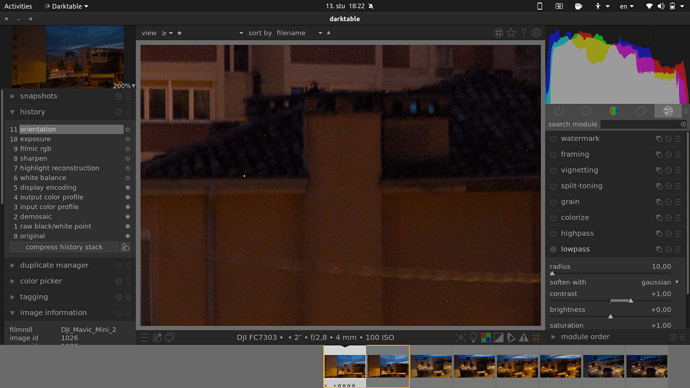This screenshot has width=690, height=388.
Task: Toggle guide lines grid icon
Action: 536,337
